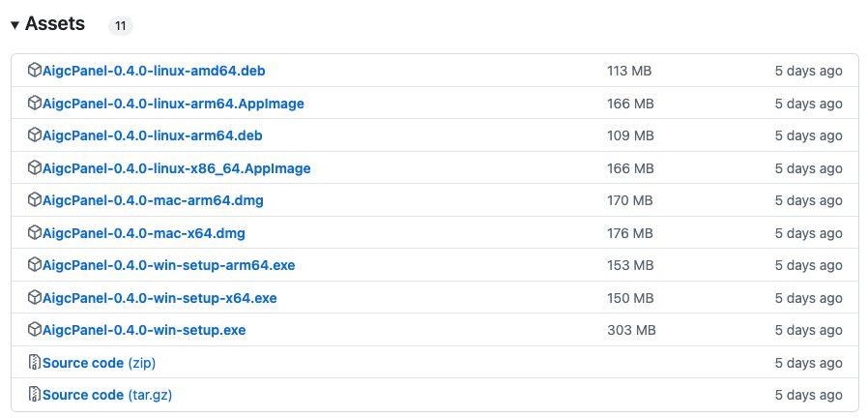The image size is (868, 418).
Task: Click package icon beside linux-arm64.AppImage
Action: [35, 104]
